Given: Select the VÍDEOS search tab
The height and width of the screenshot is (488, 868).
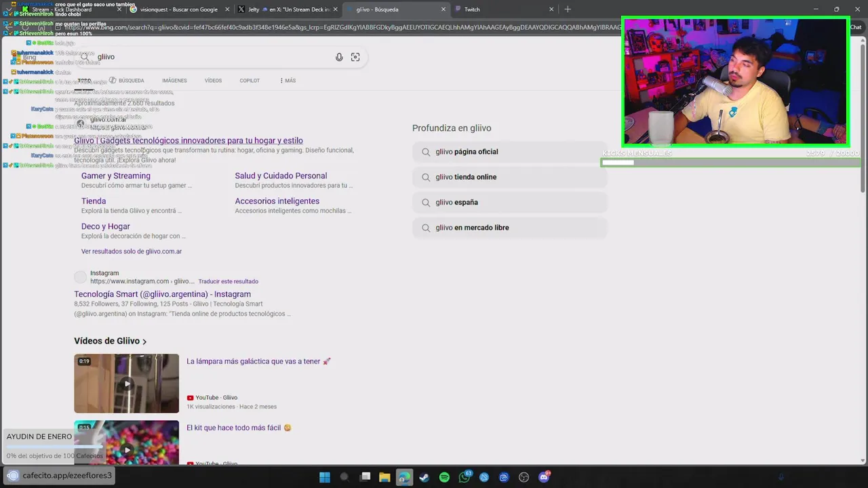Looking at the screenshot, I should click(x=213, y=81).
